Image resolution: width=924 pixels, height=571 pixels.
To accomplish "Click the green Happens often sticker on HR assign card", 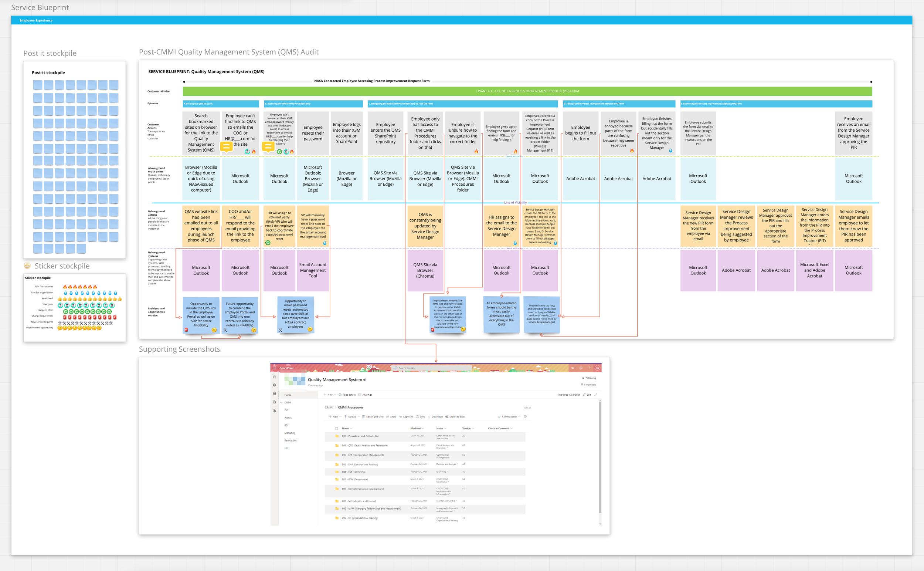I will [x=268, y=243].
